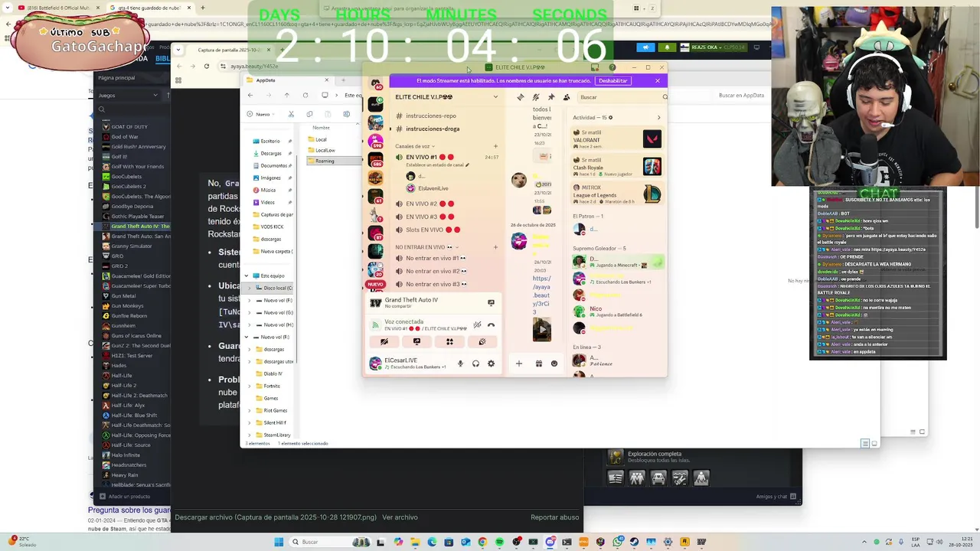Open Página principal in Steam library

click(x=116, y=77)
